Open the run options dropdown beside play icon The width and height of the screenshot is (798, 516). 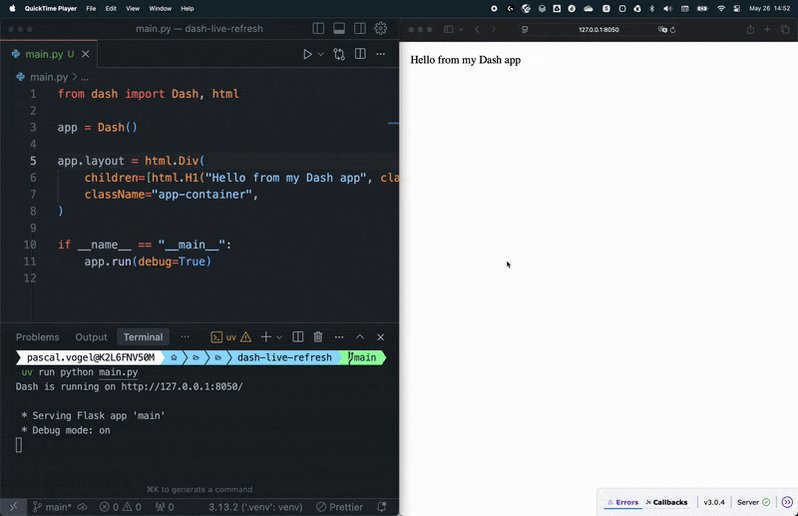pos(321,54)
